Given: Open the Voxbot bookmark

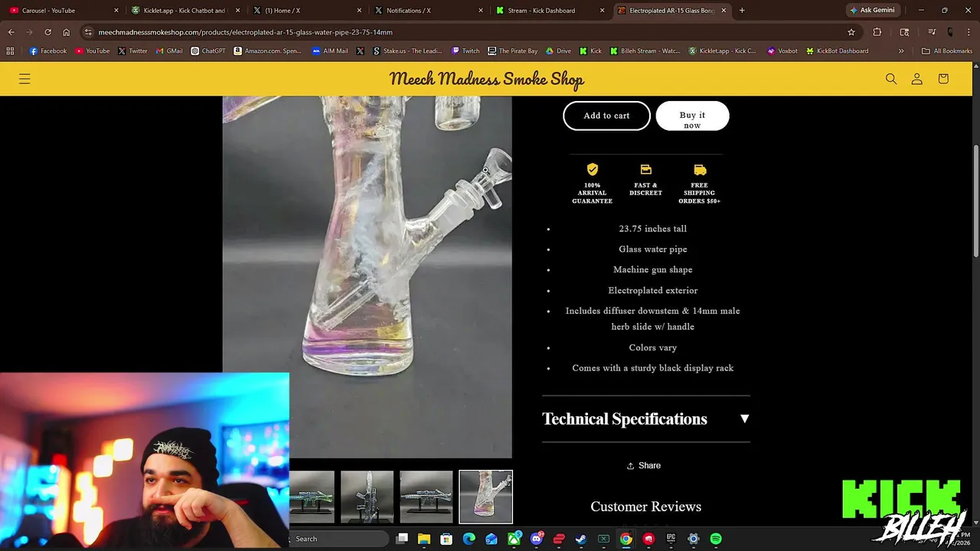Looking at the screenshot, I should tap(782, 51).
